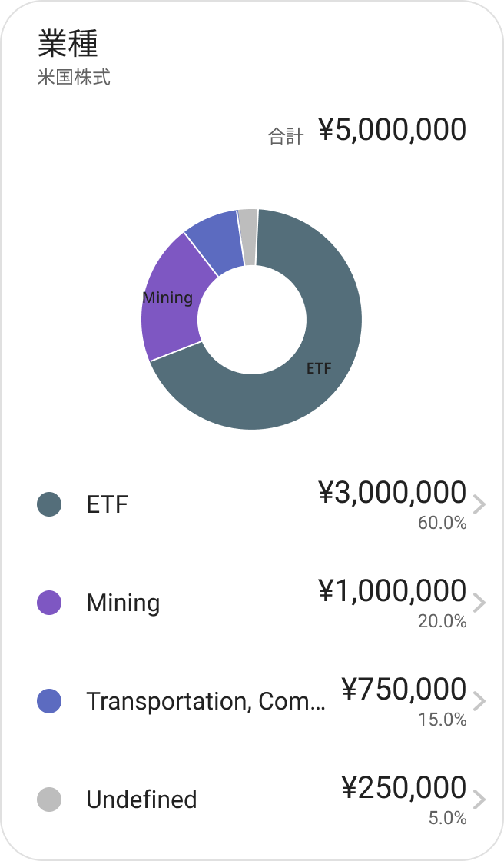The height and width of the screenshot is (861, 504).
Task: Click the ¥750,000 Transportation amount
Action: point(403,690)
